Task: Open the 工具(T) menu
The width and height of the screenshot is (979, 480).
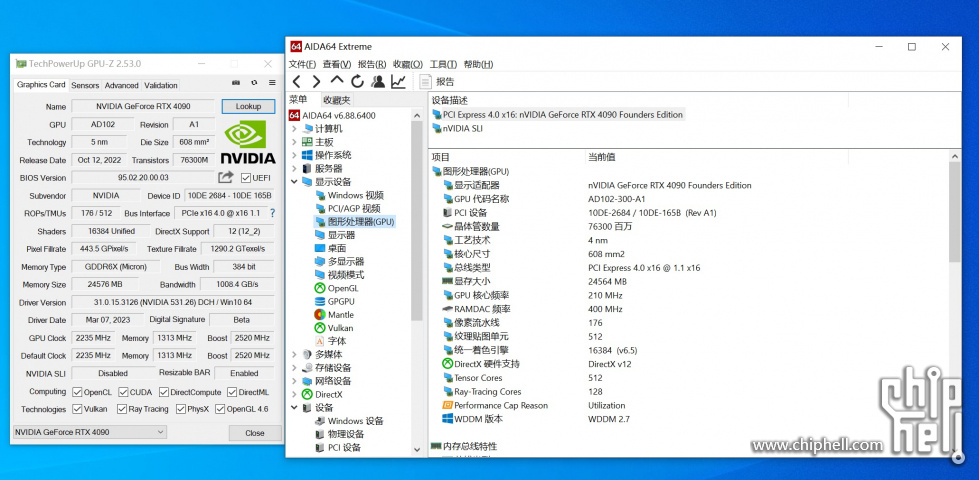Action: coord(443,64)
